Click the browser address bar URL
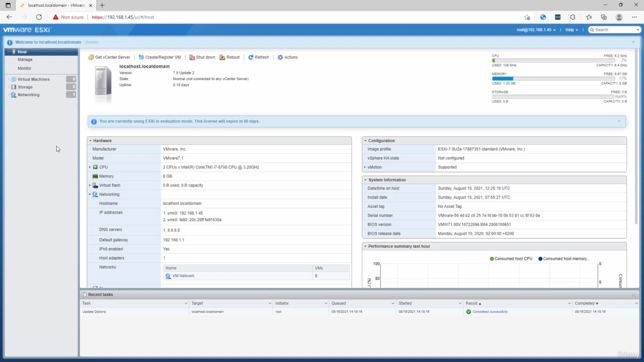Image resolution: width=644 pixels, height=362 pixels. tap(123, 17)
